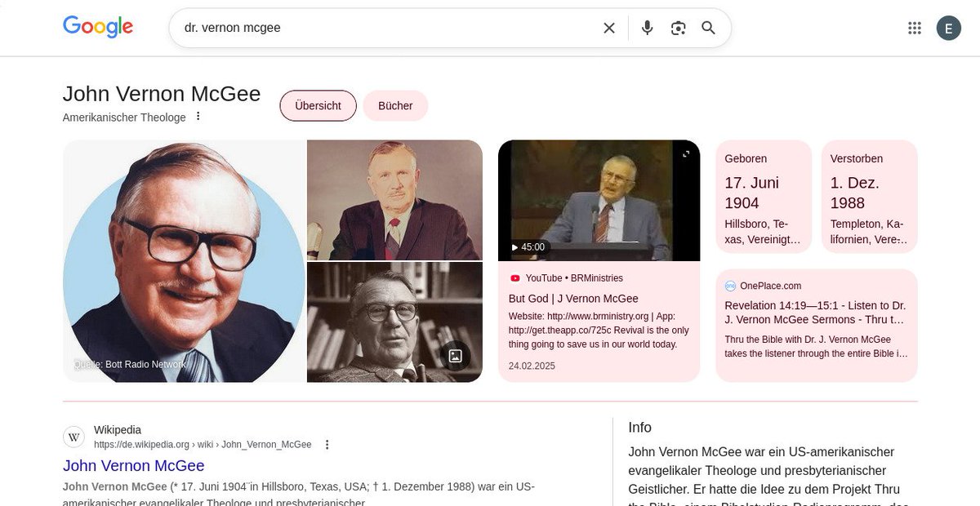Click the John Vernon McGee main heading
This screenshot has width=980, height=506.
click(x=162, y=94)
